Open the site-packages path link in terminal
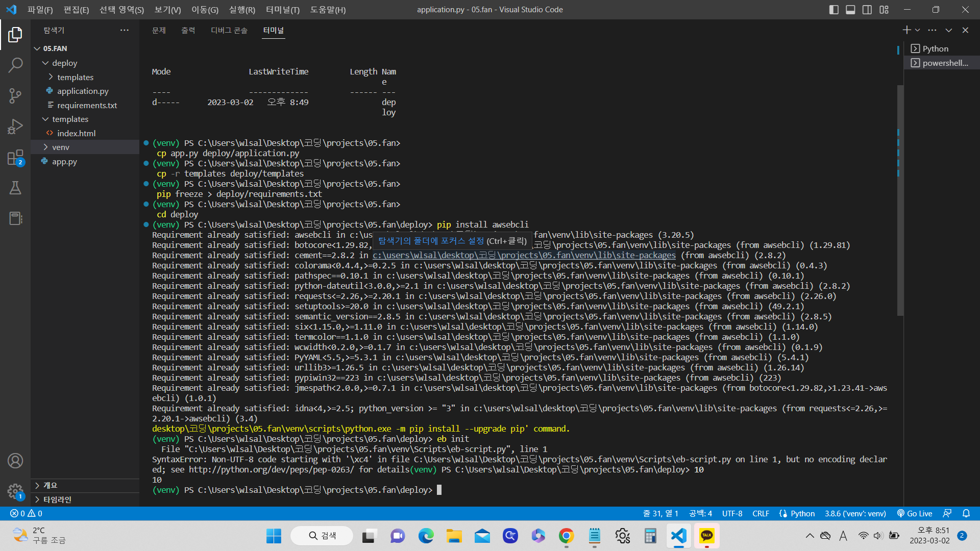 (524, 255)
